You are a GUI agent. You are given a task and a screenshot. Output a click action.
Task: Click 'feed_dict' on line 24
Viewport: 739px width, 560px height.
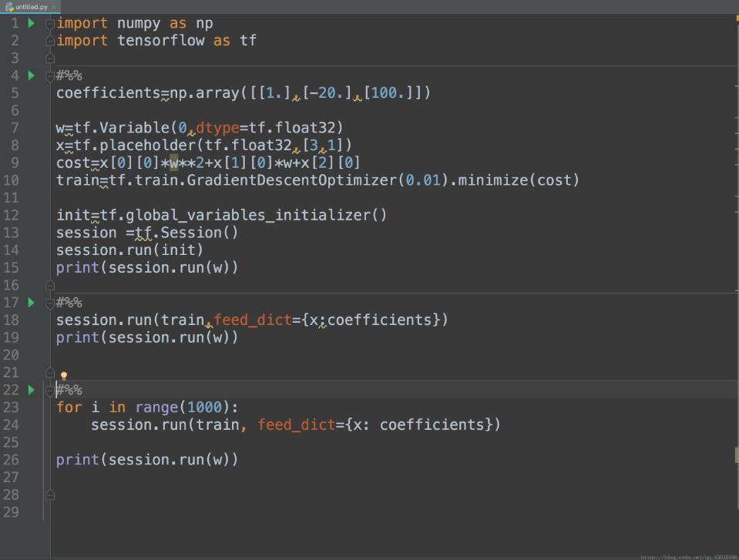click(x=296, y=425)
